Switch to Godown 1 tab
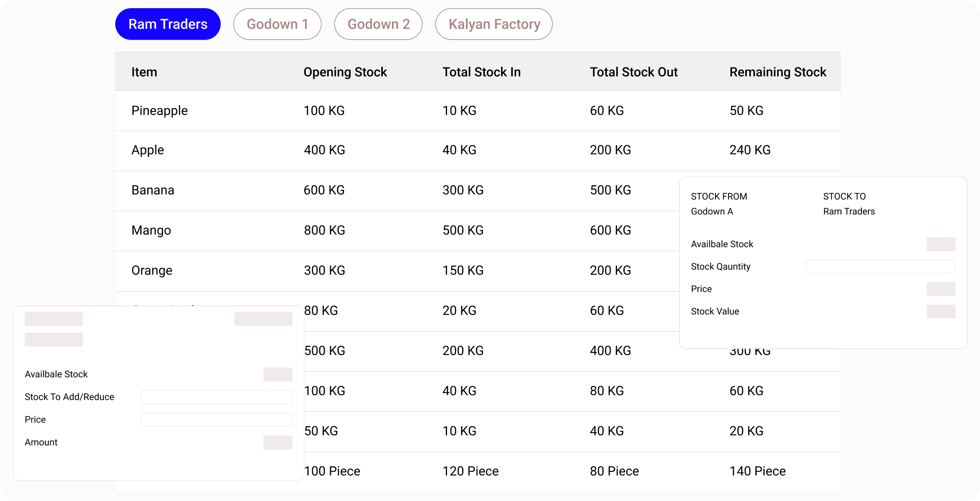Screen dimensions: 980x501 click(277, 24)
